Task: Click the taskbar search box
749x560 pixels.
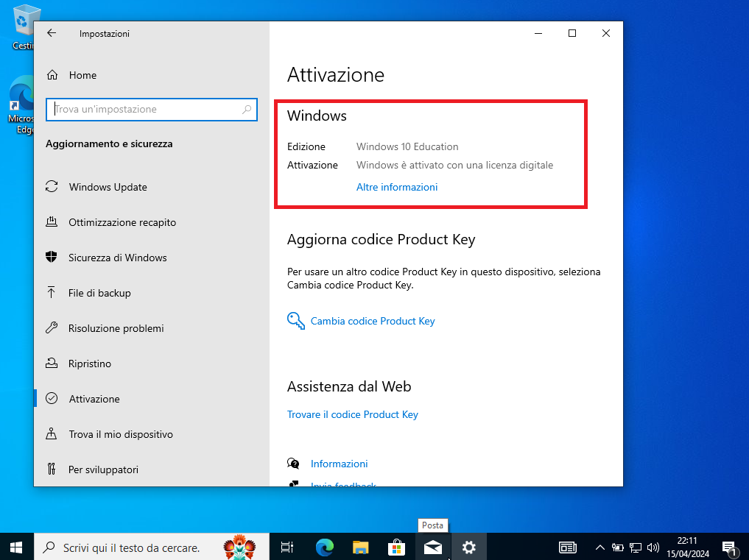Action: pyautogui.click(x=152, y=547)
